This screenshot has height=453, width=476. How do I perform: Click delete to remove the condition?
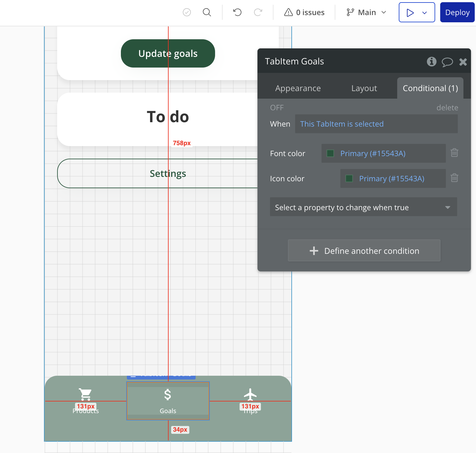pos(447,108)
